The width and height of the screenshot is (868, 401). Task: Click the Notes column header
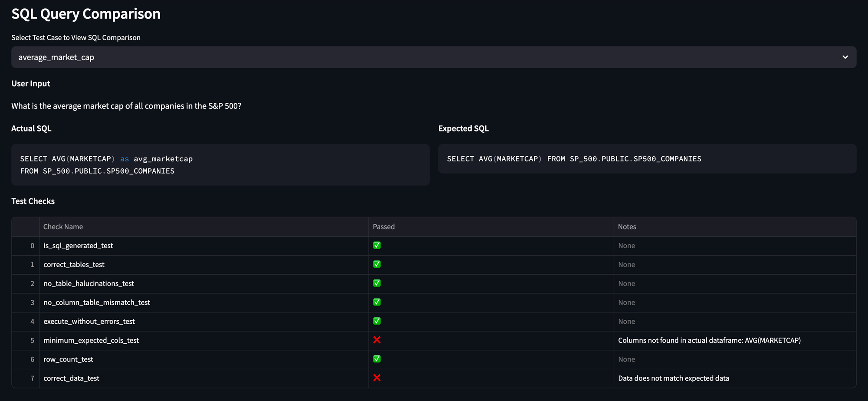[x=627, y=227]
